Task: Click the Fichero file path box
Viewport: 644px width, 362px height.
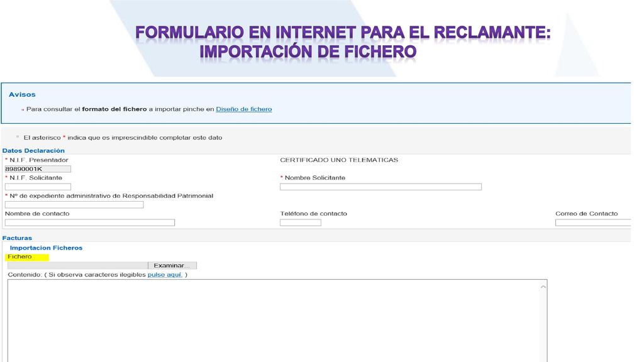Action: coord(77,266)
